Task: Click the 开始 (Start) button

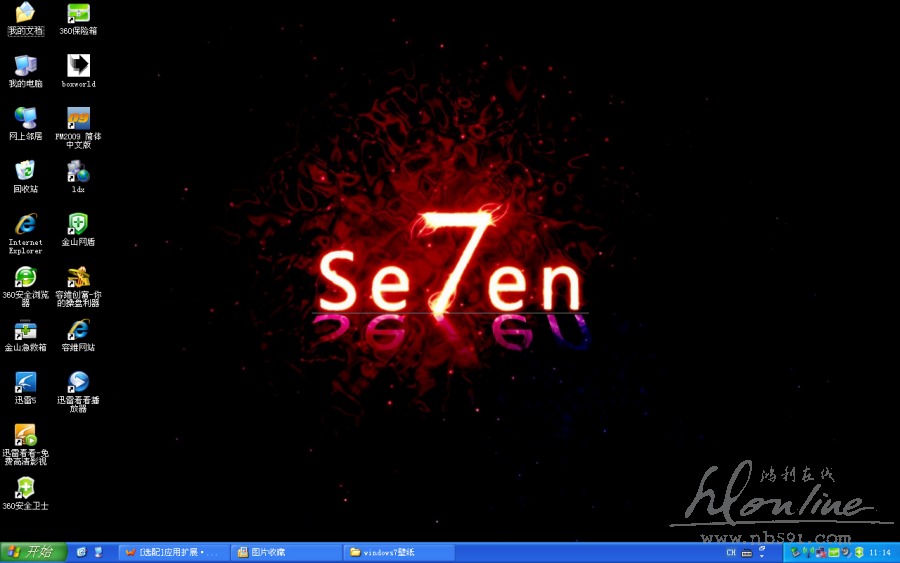Action: point(33,552)
